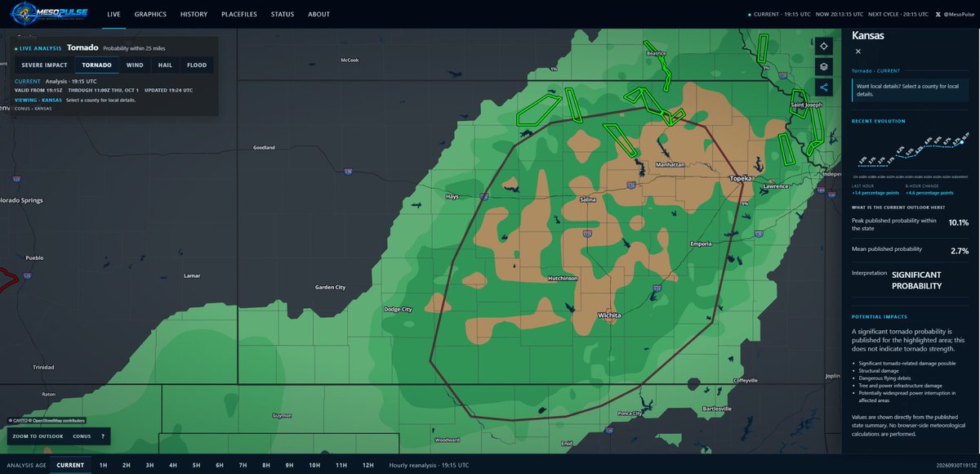Open the PLACEFILES navigation tab
The image size is (980, 474).
tap(239, 15)
